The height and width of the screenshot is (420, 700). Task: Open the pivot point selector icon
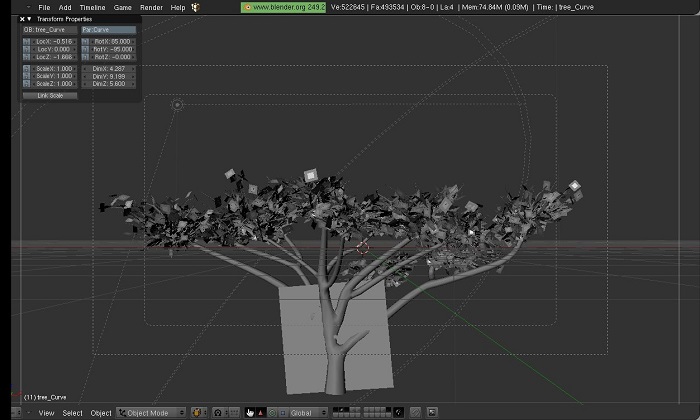pyautogui.click(x=221, y=413)
